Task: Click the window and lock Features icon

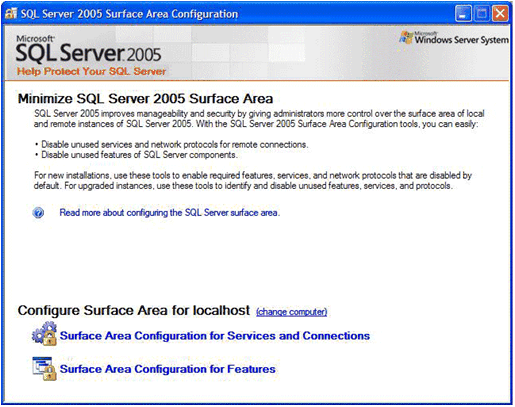Action: (44, 368)
